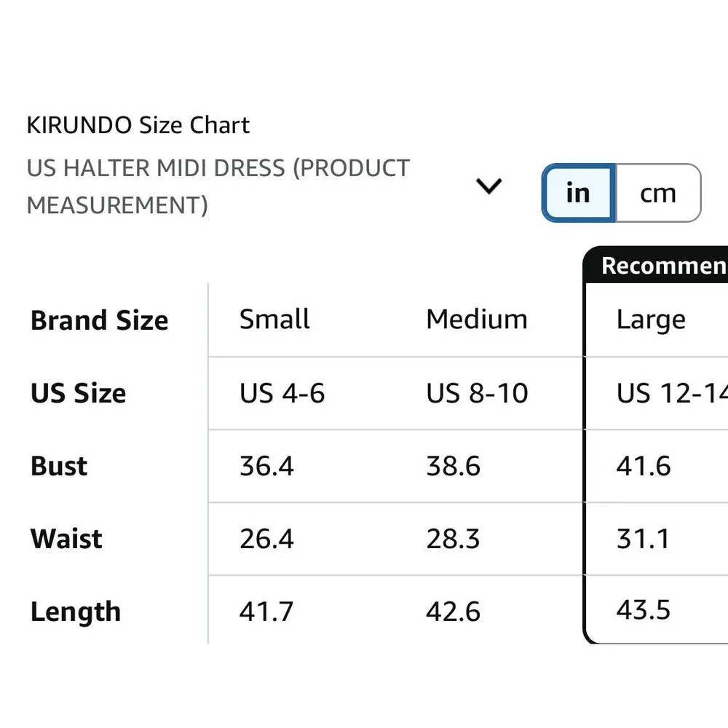Select the Large brand size cell

(x=651, y=320)
